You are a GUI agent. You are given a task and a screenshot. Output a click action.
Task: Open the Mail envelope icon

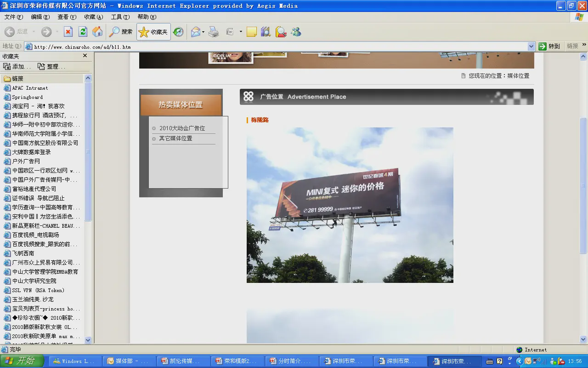(x=195, y=32)
